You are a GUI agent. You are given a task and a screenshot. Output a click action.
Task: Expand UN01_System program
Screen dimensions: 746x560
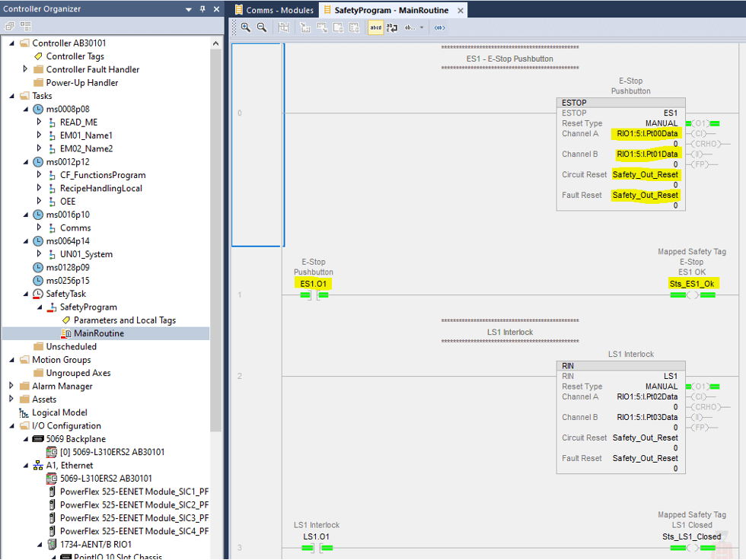[39, 254]
